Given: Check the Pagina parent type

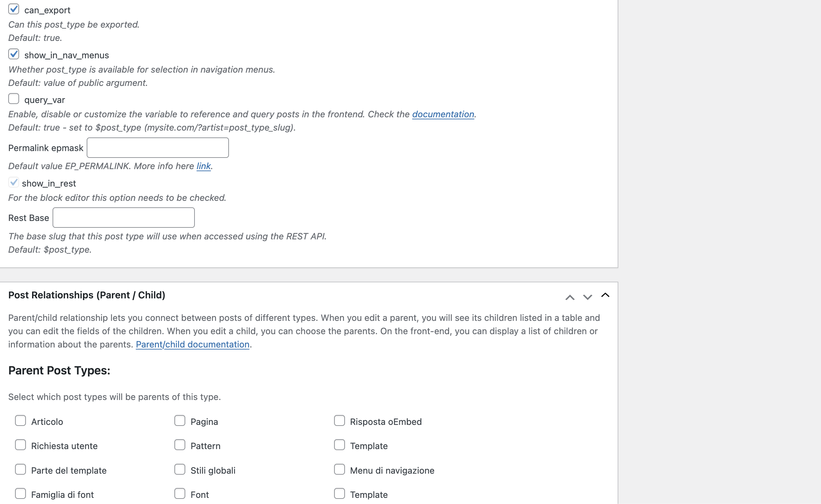Looking at the screenshot, I should click(180, 421).
